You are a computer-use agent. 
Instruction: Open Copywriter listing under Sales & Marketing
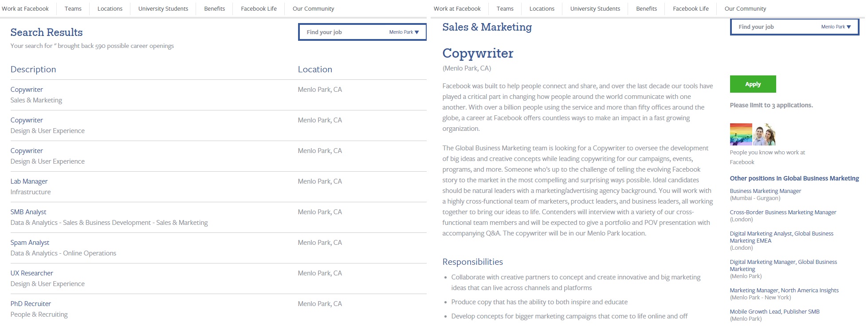[x=27, y=90]
